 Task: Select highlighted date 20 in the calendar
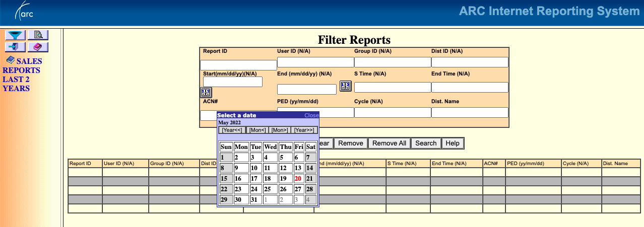click(x=298, y=179)
